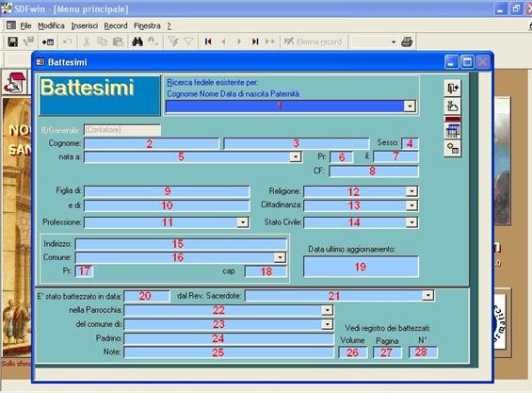Click the binoculars Find icon

[137, 41]
